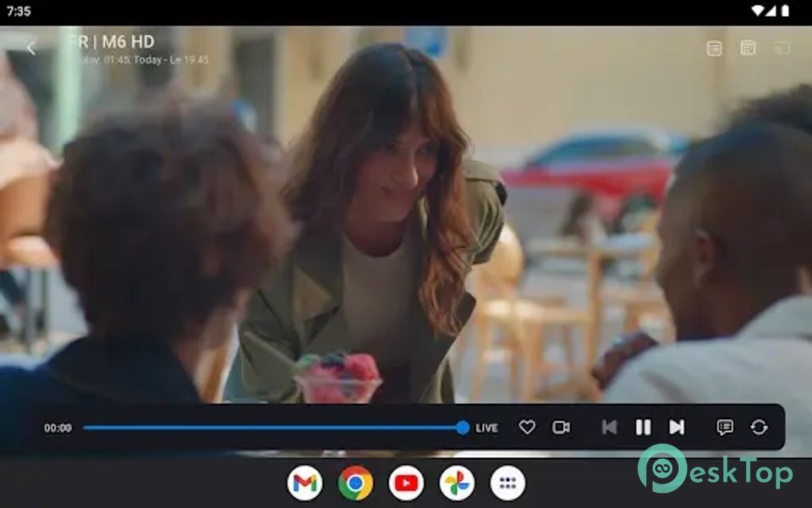
Task: Open YouTube from the dock
Action: pos(406,483)
